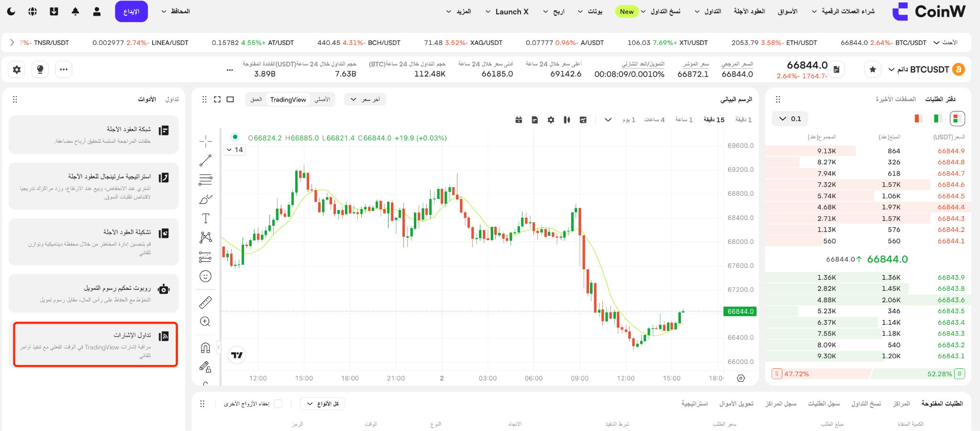Open the emoji sticker tool
Image resolution: width=980 pixels, height=431 pixels.
click(205, 276)
